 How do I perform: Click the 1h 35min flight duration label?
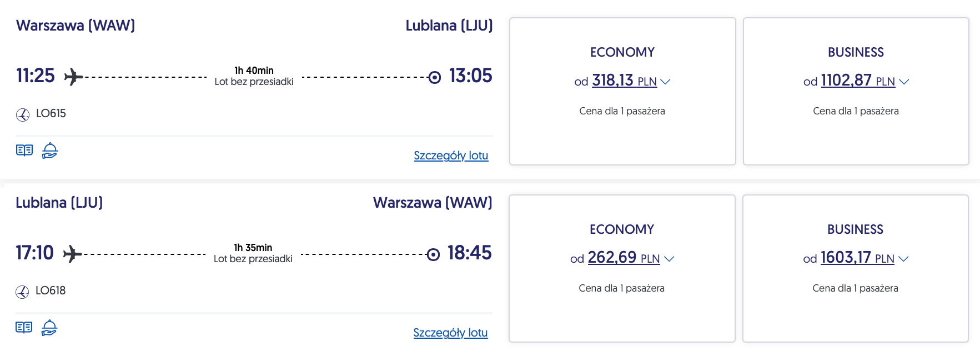[253, 248]
